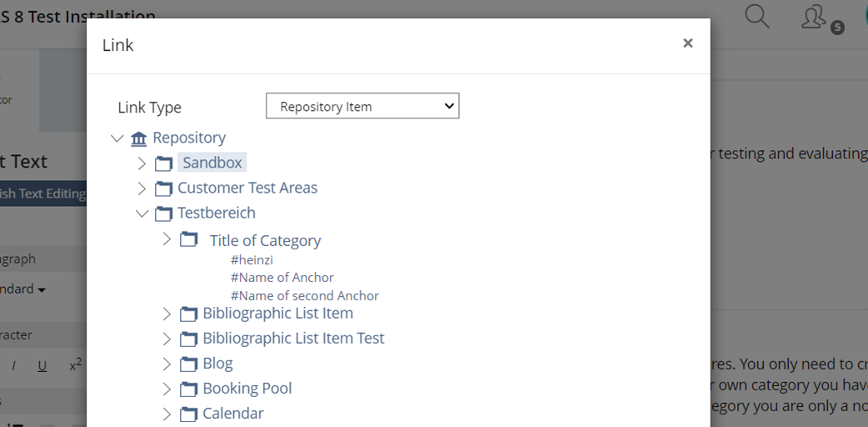Collapse the Repository tree node

(x=117, y=138)
